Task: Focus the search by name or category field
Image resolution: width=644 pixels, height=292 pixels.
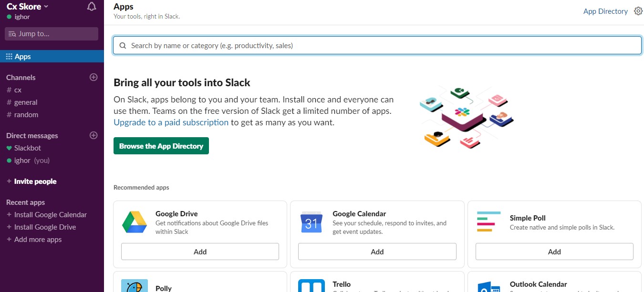Action: 377,45
